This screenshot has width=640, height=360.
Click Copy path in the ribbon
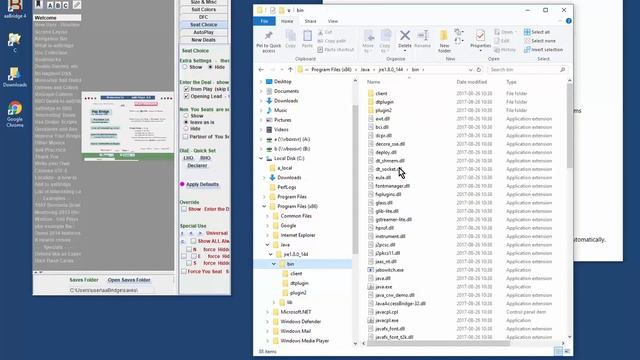332,41
